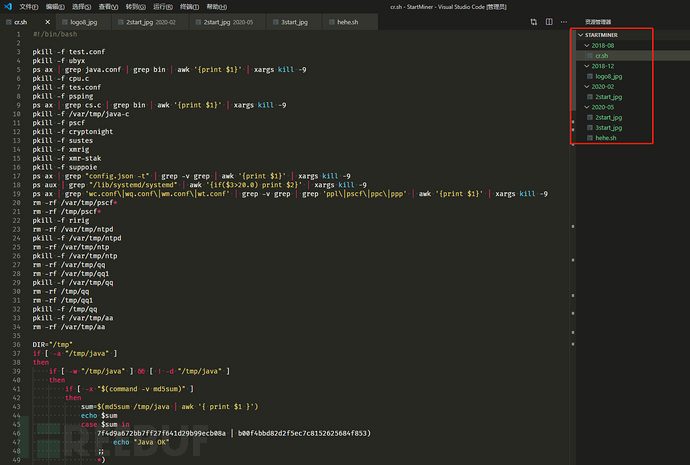The width and height of the screenshot is (690, 465).
Task: Click the 'pkill -f cryptonight' code line
Action: [73, 132]
